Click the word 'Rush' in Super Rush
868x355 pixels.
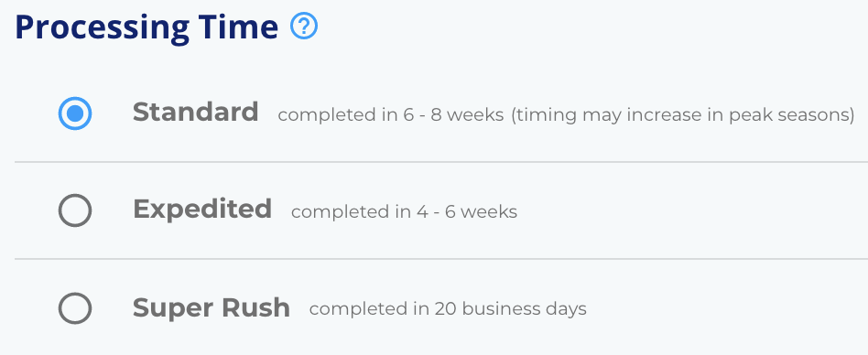click(x=255, y=307)
